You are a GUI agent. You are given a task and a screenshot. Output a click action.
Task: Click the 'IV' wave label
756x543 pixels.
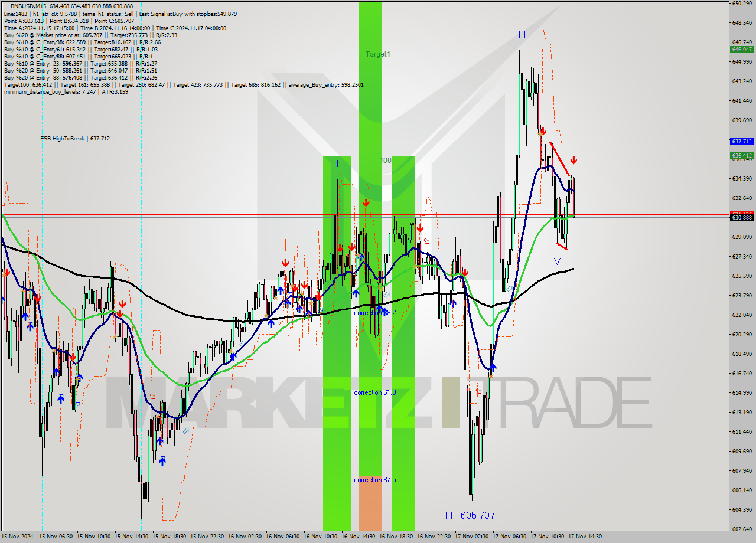(x=555, y=261)
